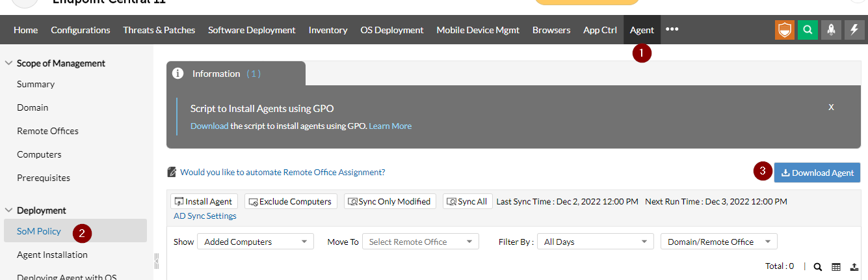Image resolution: width=868 pixels, height=280 pixels.
Task: Click the lightning bolt quick actions icon
Action: [x=854, y=30]
